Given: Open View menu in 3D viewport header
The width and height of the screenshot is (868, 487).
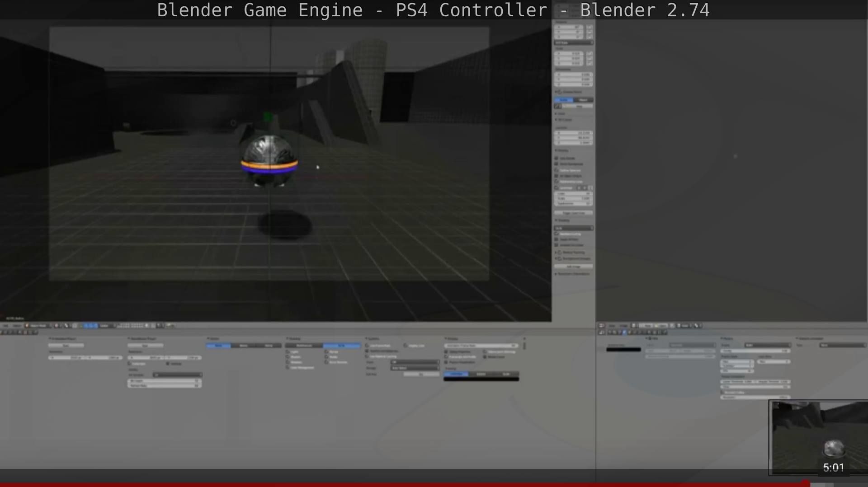Looking at the screenshot, I should point(6,326).
